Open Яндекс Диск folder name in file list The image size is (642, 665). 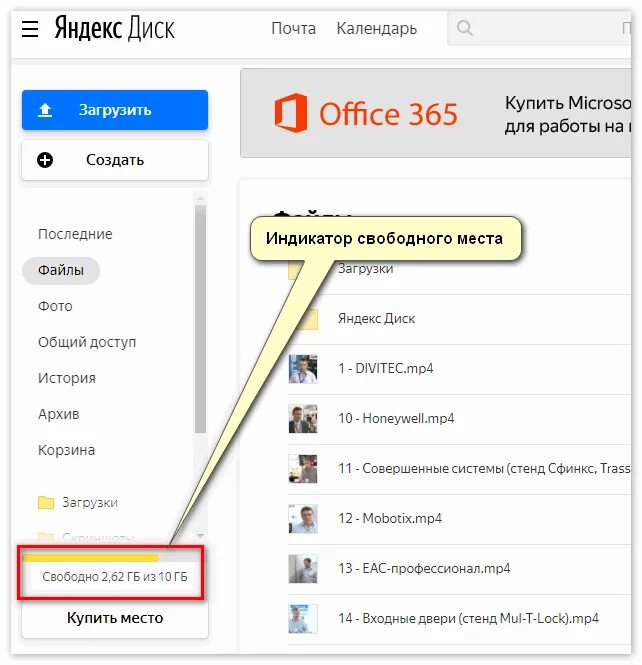point(377,319)
